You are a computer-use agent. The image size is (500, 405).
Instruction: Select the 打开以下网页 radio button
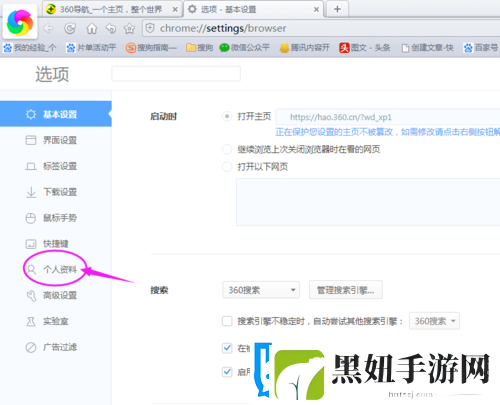(x=227, y=166)
